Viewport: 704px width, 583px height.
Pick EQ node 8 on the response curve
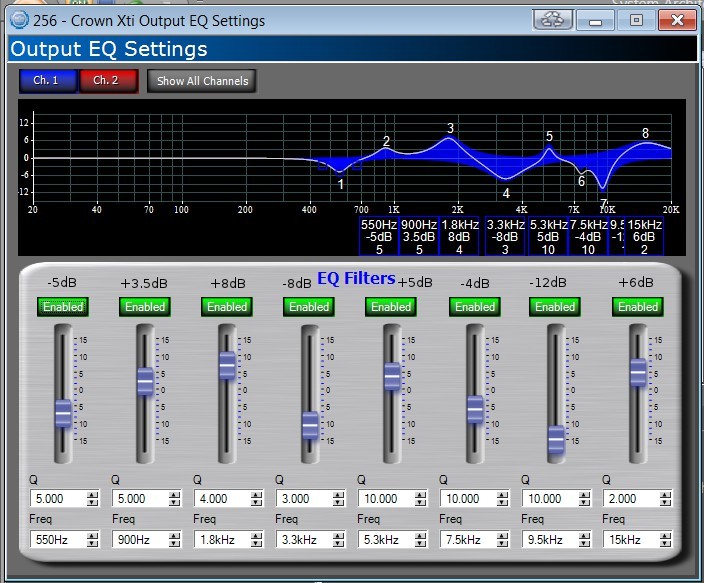coord(645,144)
